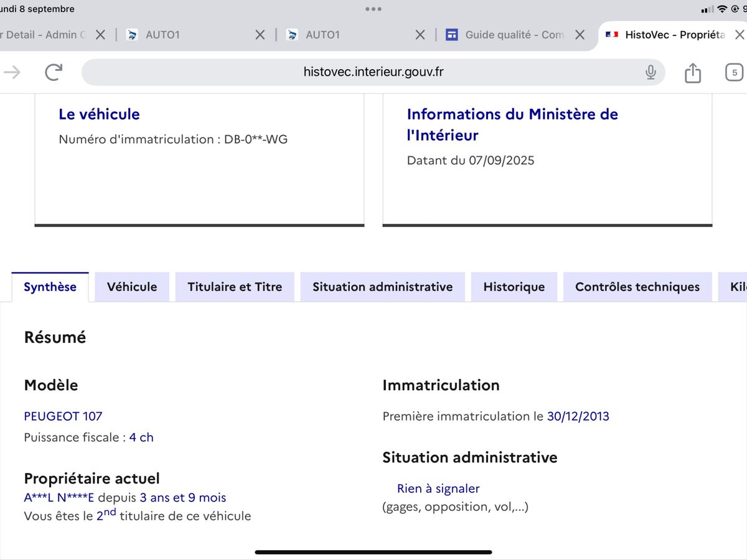Click the Guide qualité tab document icon
Viewport: 747px width, 560px height.
point(453,35)
